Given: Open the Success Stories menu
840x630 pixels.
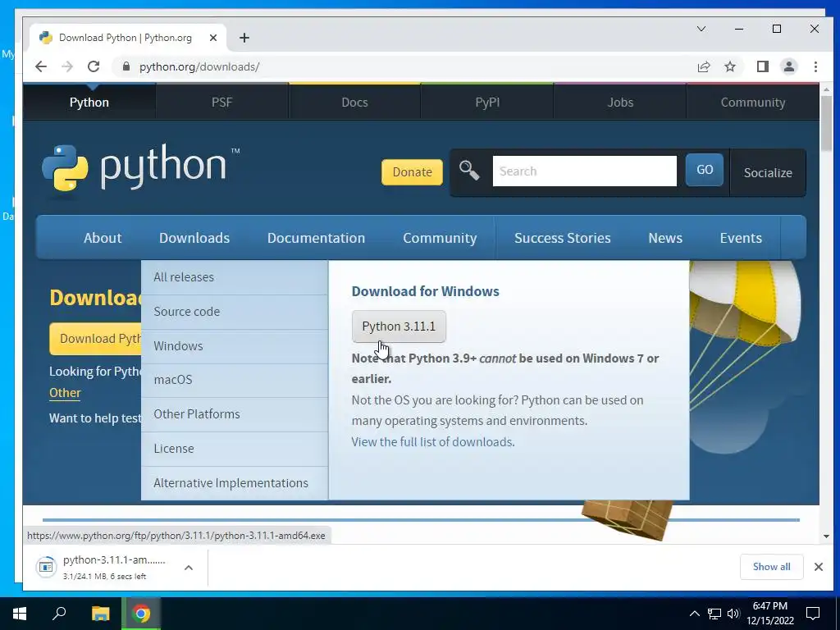Looking at the screenshot, I should (563, 238).
